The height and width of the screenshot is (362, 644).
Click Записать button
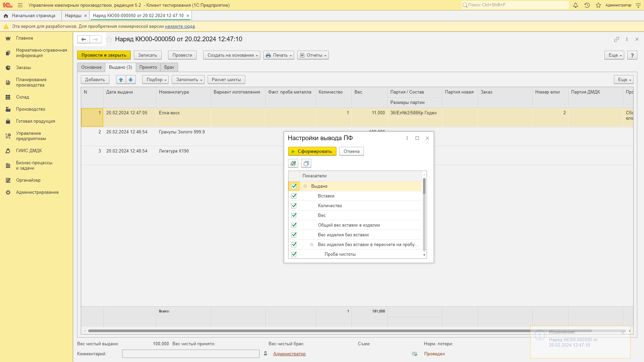click(148, 55)
